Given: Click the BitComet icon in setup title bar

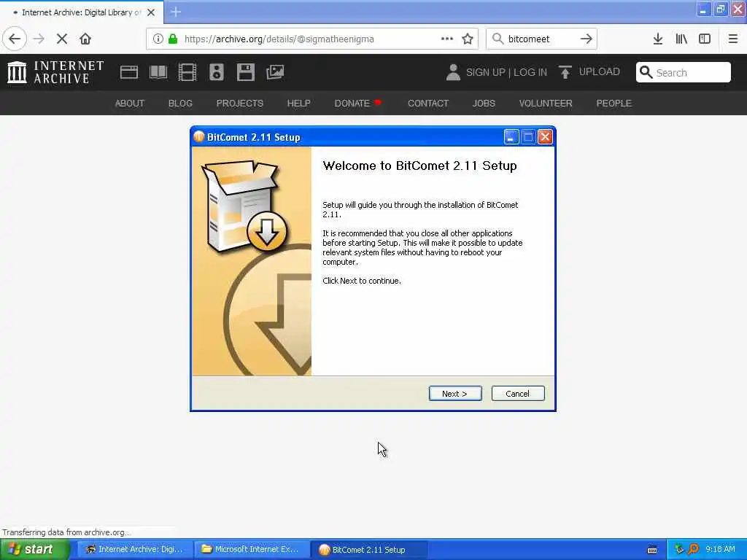Looking at the screenshot, I should (199, 137).
